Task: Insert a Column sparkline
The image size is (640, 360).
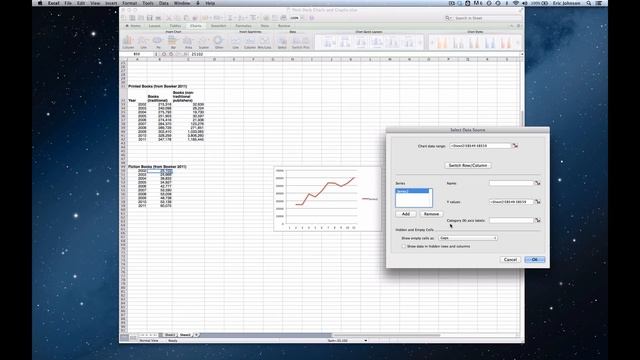Action: (249, 42)
